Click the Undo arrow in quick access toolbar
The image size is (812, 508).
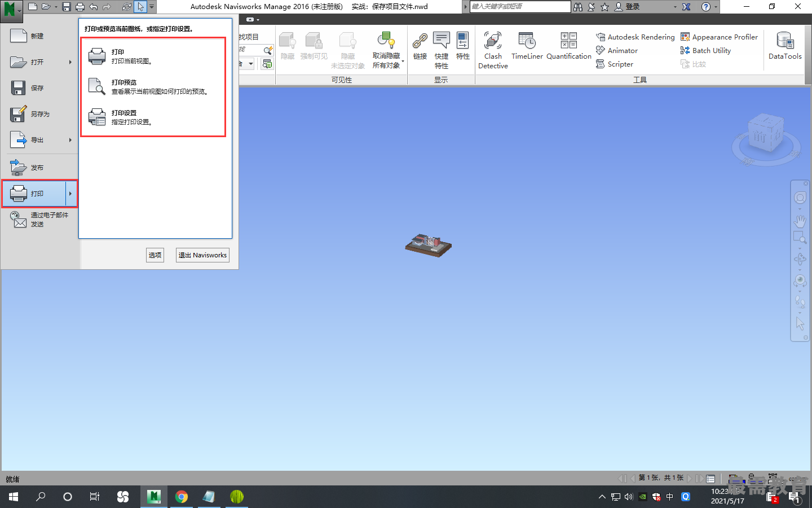pyautogui.click(x=94, y=7)
